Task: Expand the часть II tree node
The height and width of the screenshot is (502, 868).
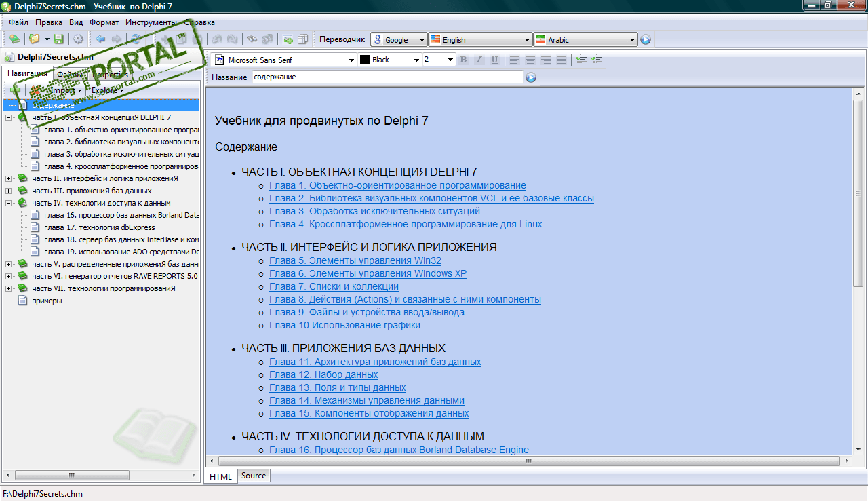Action: 8,178
